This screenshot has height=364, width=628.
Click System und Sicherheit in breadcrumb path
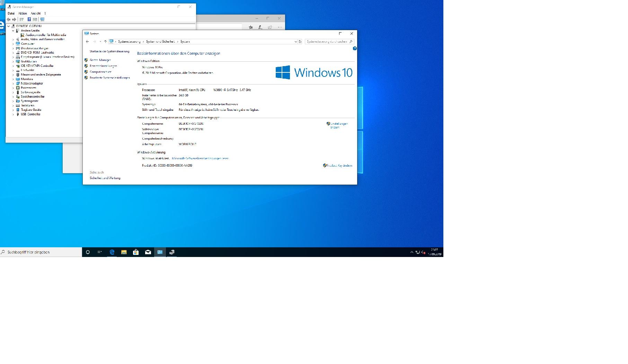[160, 42]
